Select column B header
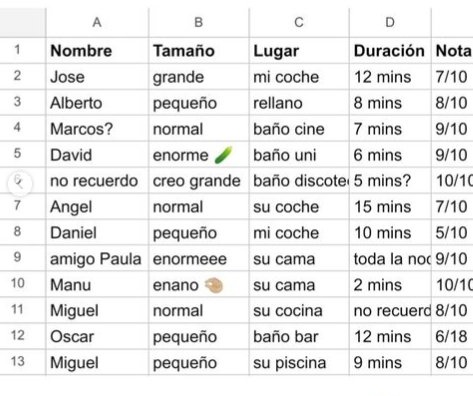This screenshot has width=473, height=396. 199,23
